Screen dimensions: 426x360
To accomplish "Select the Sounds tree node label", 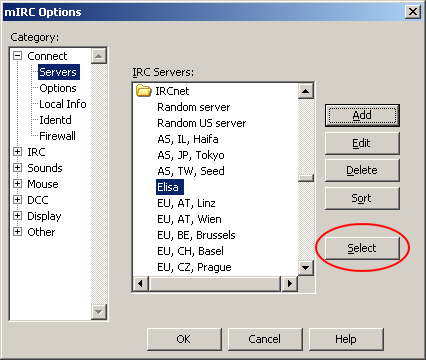I will 45,168.
